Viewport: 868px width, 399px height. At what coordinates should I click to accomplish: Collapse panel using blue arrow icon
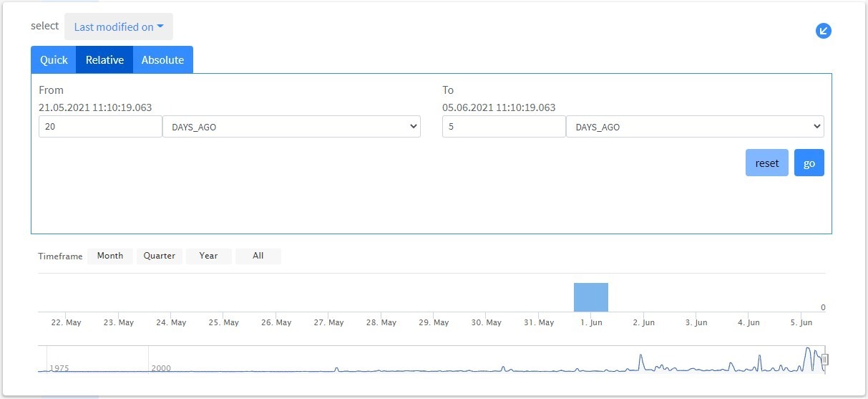(x=824, y=31)
